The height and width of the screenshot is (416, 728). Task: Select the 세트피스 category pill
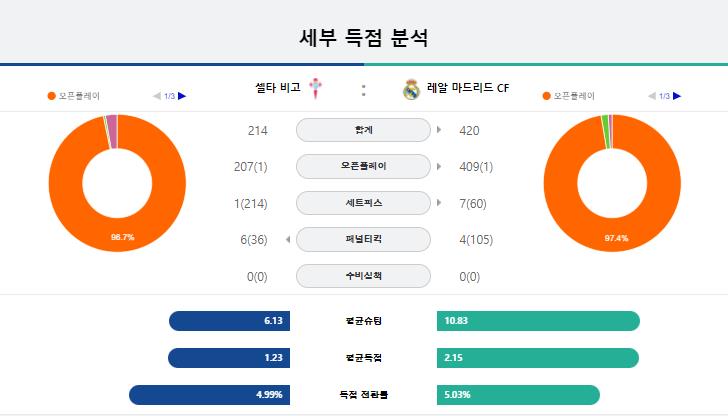[x=363, y=203]
